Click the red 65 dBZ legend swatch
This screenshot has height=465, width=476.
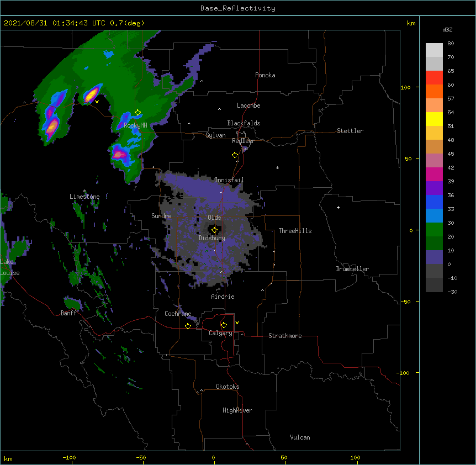tap(434, 77)
